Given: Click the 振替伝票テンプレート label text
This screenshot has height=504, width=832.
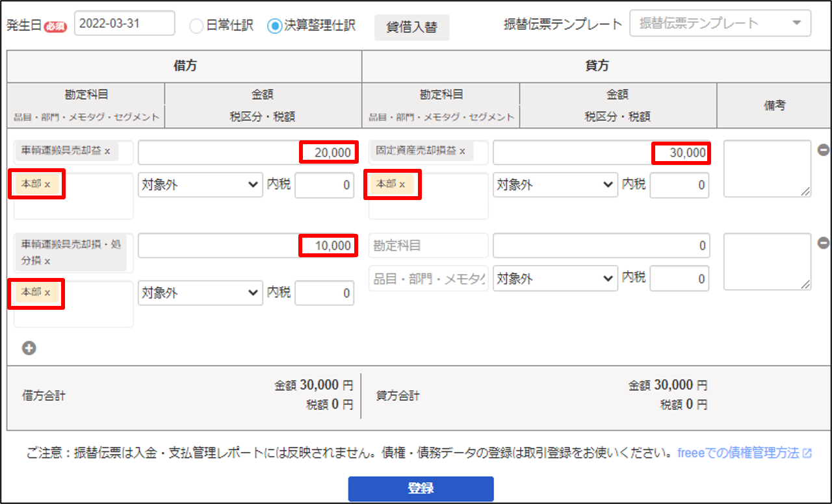Looking at the screenshot, I should (x=563, y=25).
